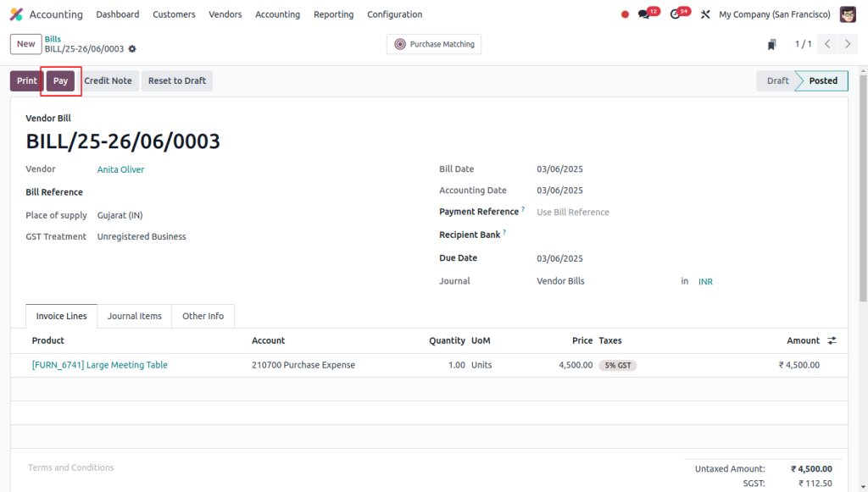Open the Reporting menu
Image resolution: width=868 pixels, height=492 pixels.
333,14
